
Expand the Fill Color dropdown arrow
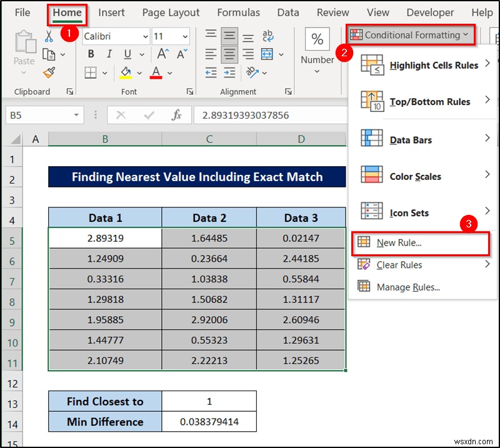pos(139,72)
